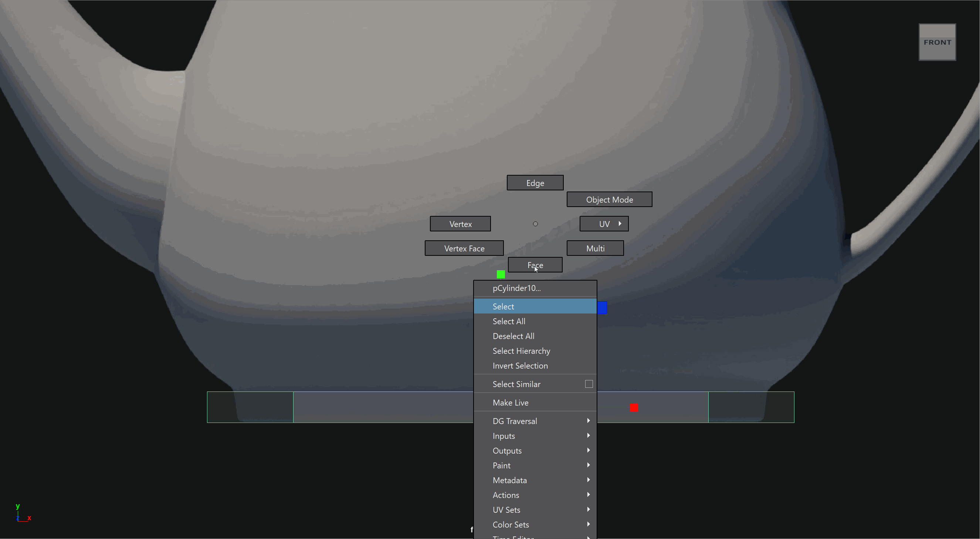Click Invert Selection in context menu
The height and width of the screenshot is (539, 980).
[x=520, y=366]
